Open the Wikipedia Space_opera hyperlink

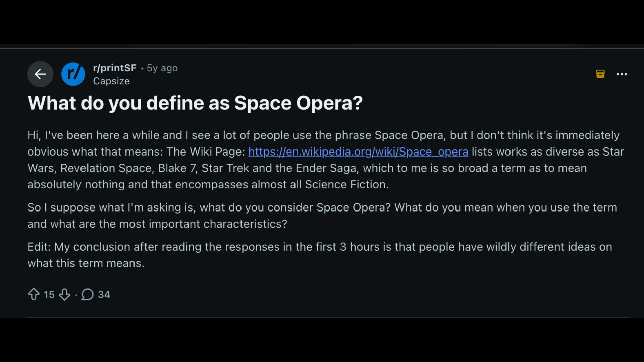click(358, 152)
